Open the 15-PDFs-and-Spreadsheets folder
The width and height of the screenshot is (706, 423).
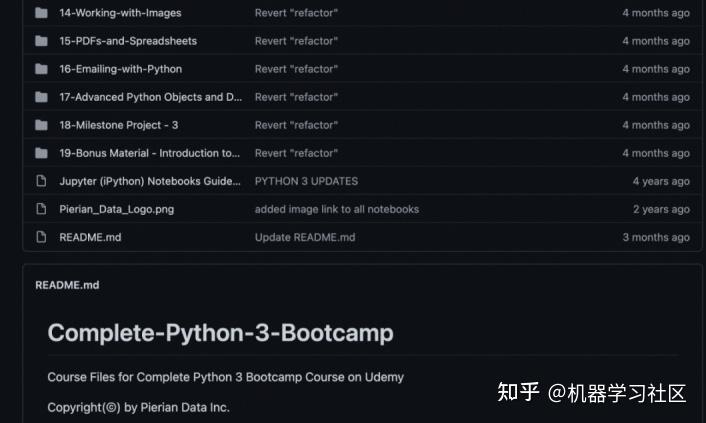[x=128, y=41]
